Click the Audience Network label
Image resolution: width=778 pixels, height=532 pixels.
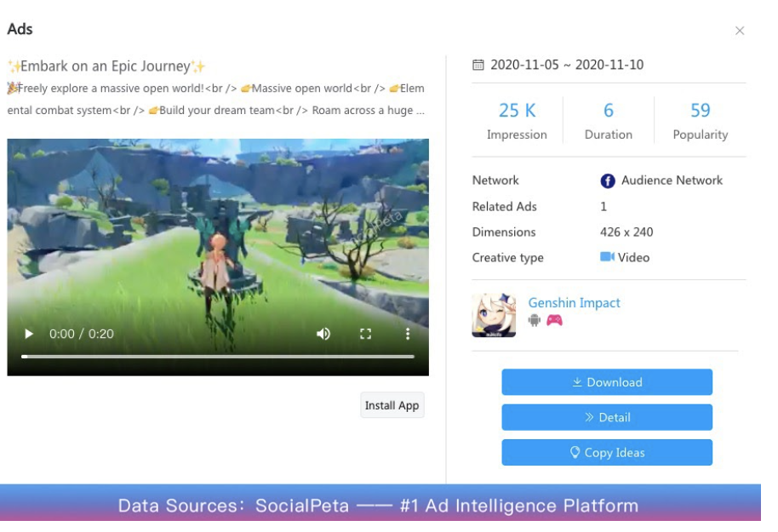click(x=672, y=180)
